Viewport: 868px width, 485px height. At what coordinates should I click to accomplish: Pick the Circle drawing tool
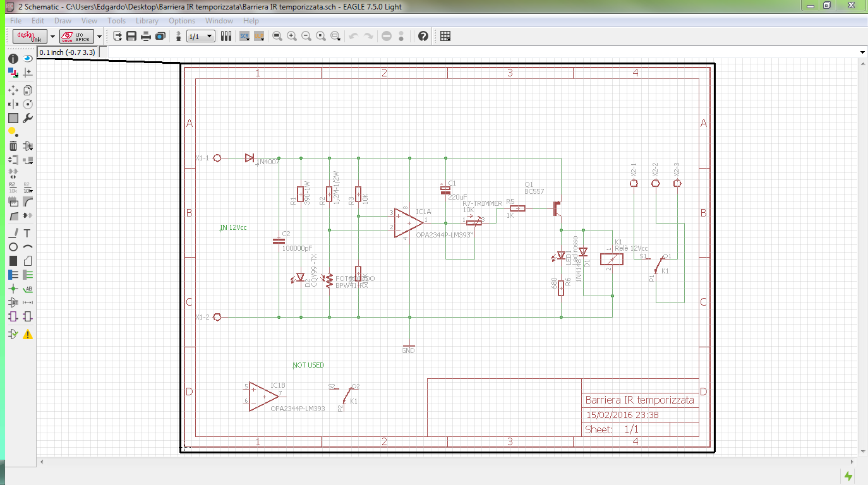(x=13, y=247)
